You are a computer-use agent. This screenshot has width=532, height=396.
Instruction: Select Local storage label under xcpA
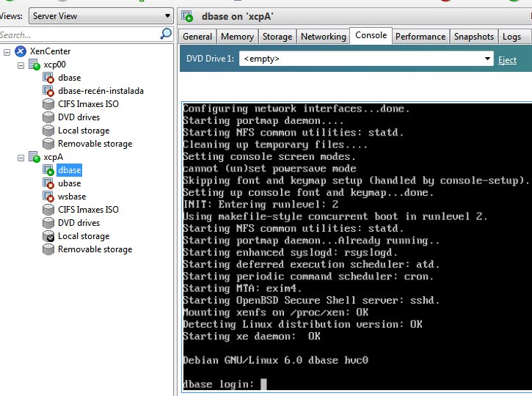84,236
